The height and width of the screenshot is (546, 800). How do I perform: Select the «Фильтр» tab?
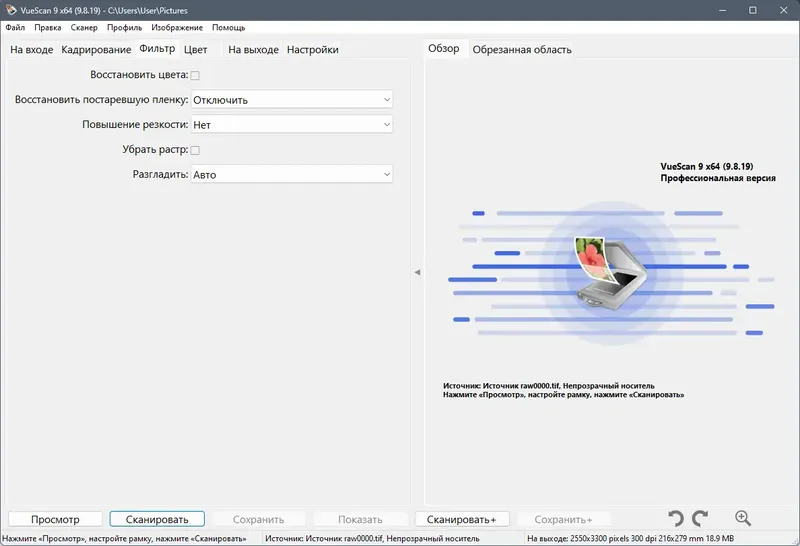[x=157, y=48]
